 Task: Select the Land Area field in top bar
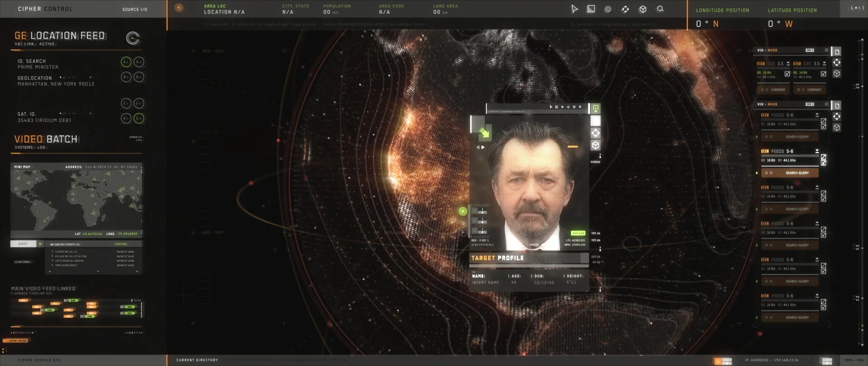pos(445,9)
